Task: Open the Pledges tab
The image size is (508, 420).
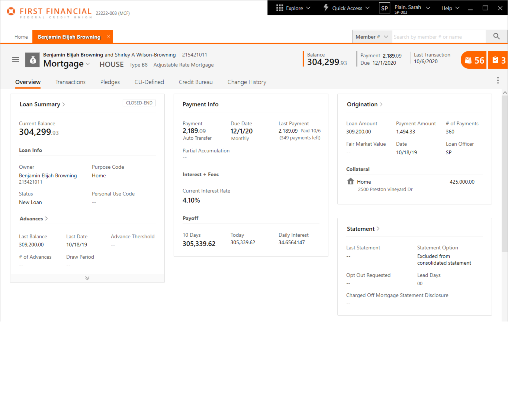Action: tap(110, 82)
